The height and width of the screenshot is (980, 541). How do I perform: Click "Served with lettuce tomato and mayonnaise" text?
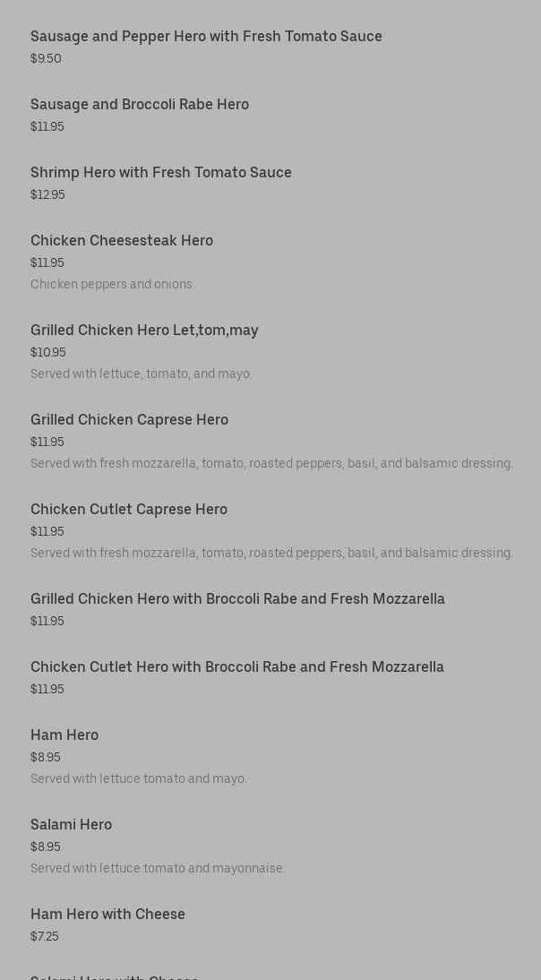pos(158,869)
